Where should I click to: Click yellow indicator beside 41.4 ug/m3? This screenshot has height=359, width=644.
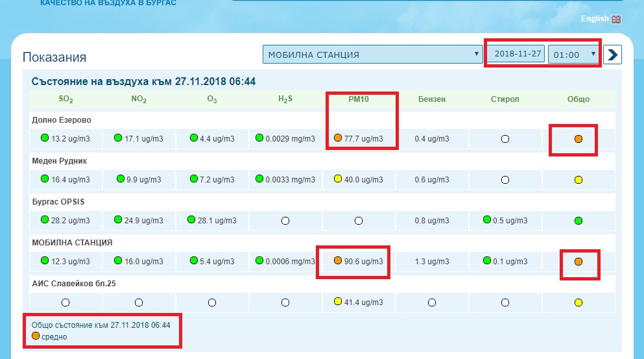pos(338,301)
